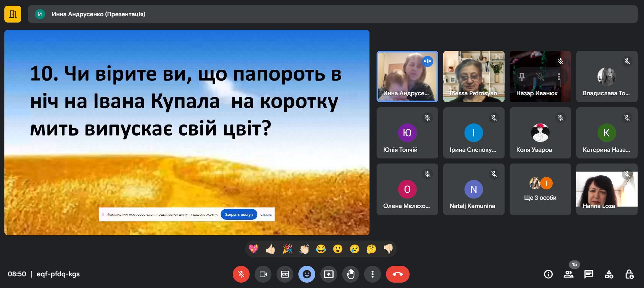The height and width of the screenshot is (288, 644).
Task: Raise your hand
Action: [351, 274]
